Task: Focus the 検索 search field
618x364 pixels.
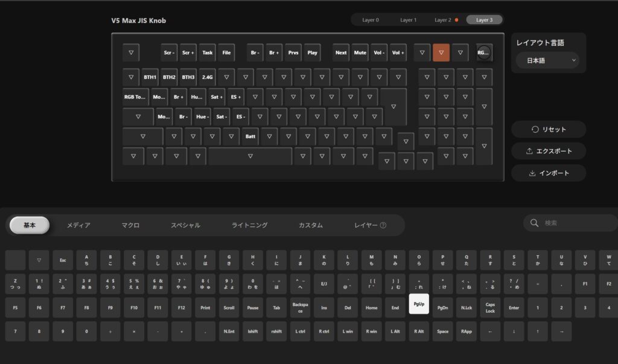Action: point(573,223)
